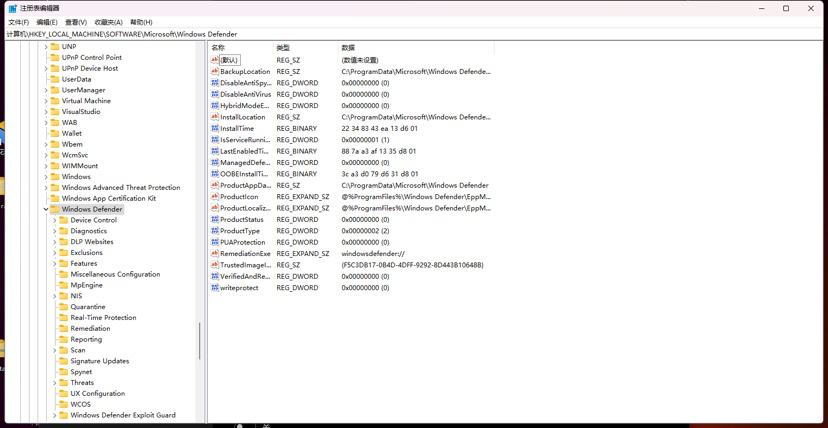Click the ProductStatus DWORD icon
The height and width of the screenshot is (428, 828).
pyautogui.click(x=214, y=219)
